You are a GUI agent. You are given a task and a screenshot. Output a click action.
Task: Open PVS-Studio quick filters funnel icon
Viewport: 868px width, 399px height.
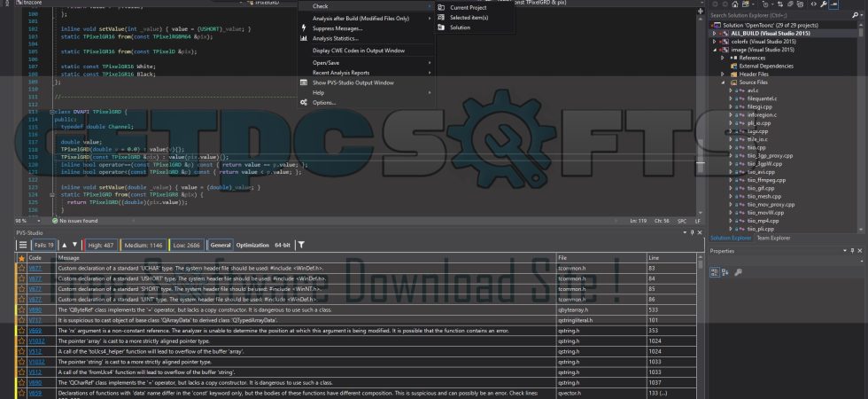[x=301, y=245]
